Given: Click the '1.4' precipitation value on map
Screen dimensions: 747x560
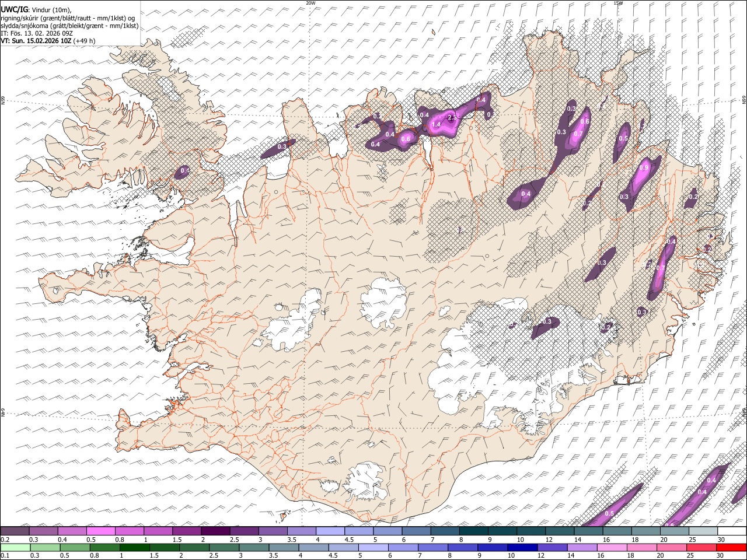Looking at the screenshot, I should point(436,124).
